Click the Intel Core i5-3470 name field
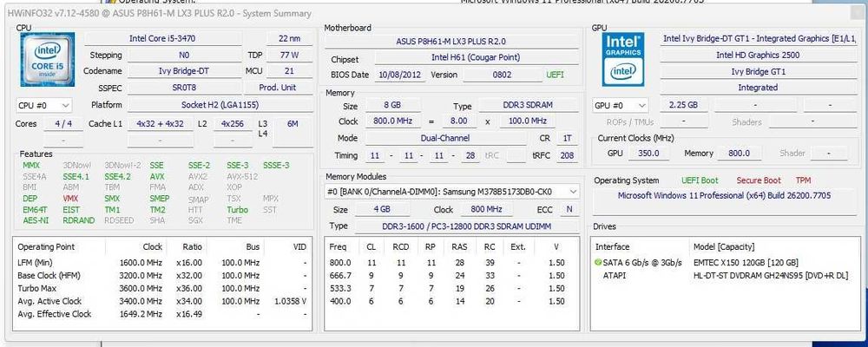 [162, 39]
